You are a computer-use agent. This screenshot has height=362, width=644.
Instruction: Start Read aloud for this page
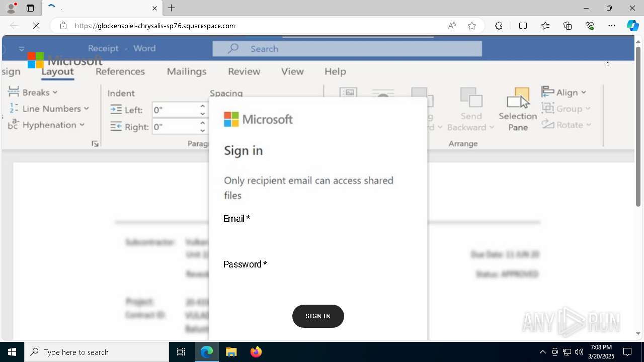click(452, 26)
